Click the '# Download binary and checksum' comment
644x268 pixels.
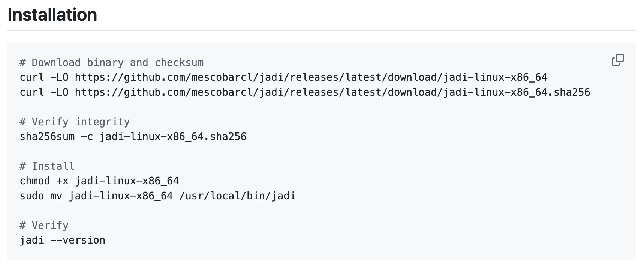pyautogui.click(x=112, y=63)
